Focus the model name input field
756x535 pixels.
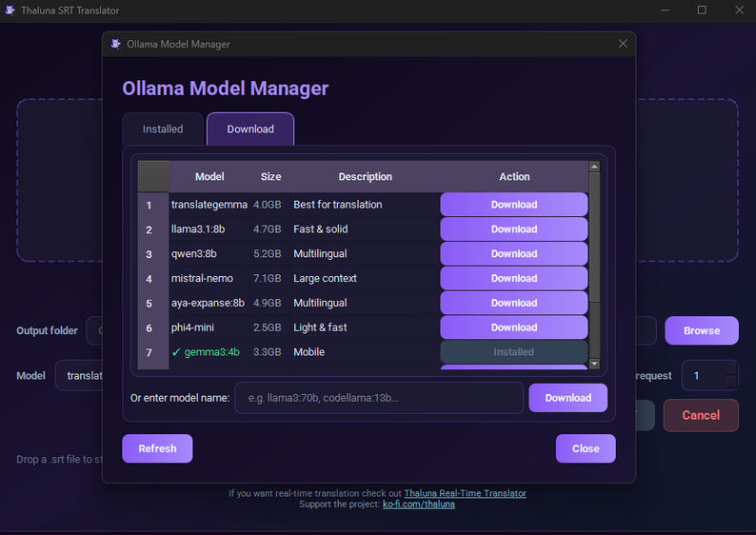tap(379, 398)
